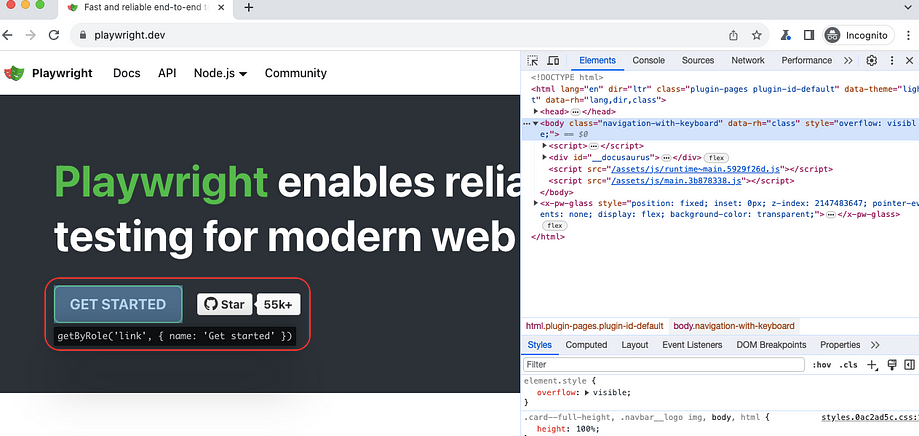Collapse the body element node
This screenshot has height=436, width=919.
coord(536,123)
